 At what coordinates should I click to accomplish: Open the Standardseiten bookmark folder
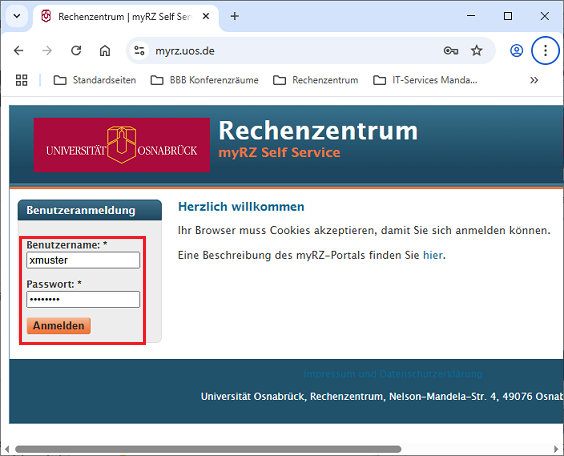(x=95, y=80)
